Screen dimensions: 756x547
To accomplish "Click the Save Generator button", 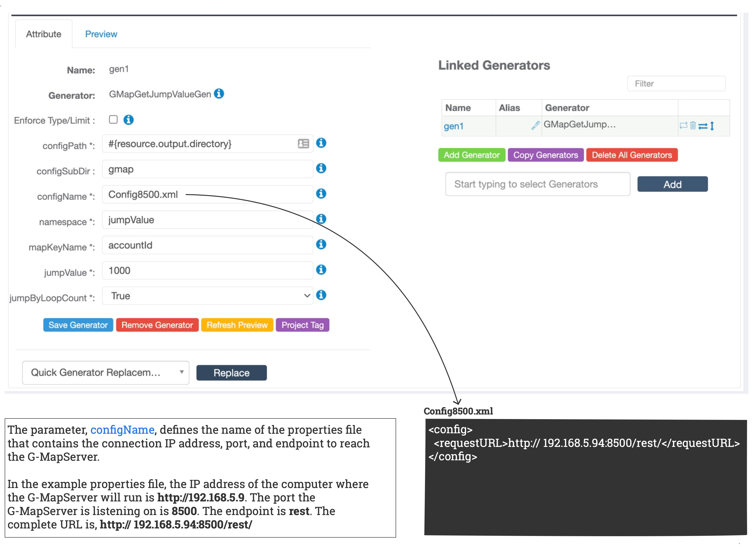I will [x=78, y=325].
